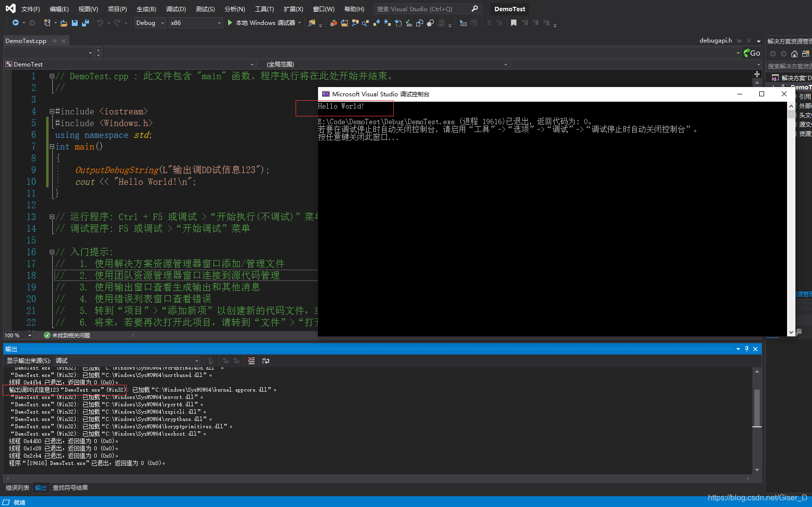Click the open file folder icon
The width and height of the screenshot is (812, 507).
point(64,23)
